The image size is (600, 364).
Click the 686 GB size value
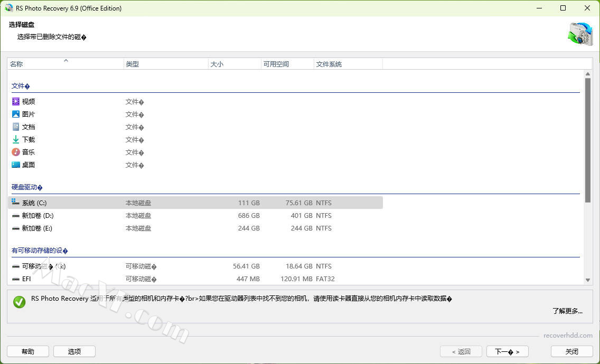[249, 216]
